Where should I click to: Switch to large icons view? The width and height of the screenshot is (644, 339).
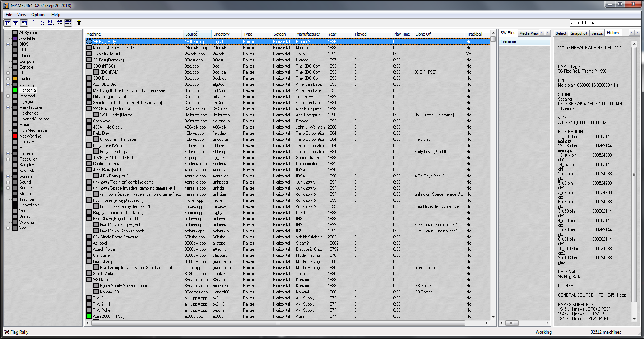(35, 23)
